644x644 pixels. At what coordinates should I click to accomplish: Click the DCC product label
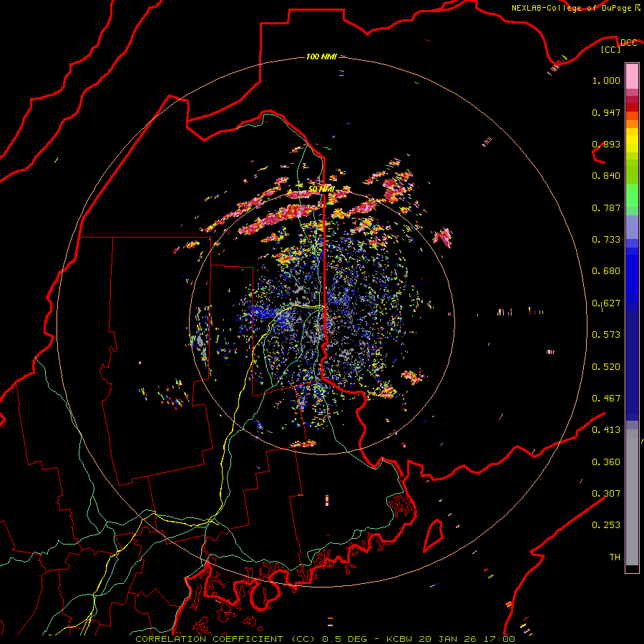[x=628, y=43]
